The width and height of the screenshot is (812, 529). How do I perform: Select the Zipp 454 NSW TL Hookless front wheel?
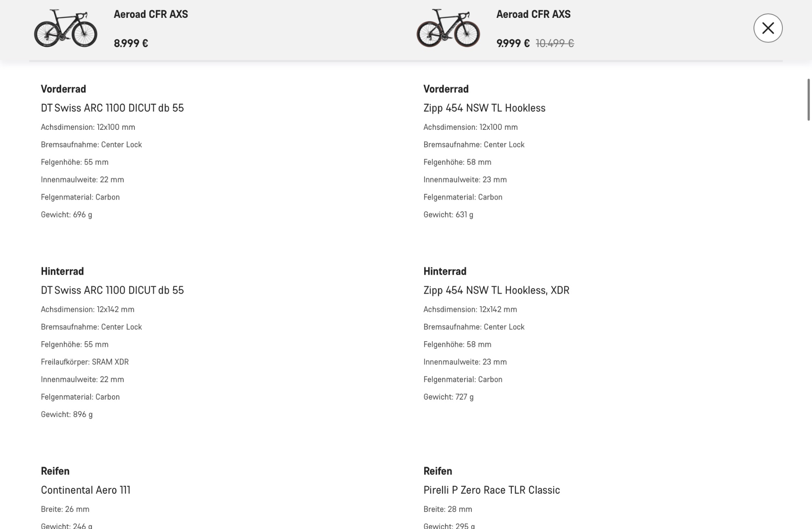[484, 108]
